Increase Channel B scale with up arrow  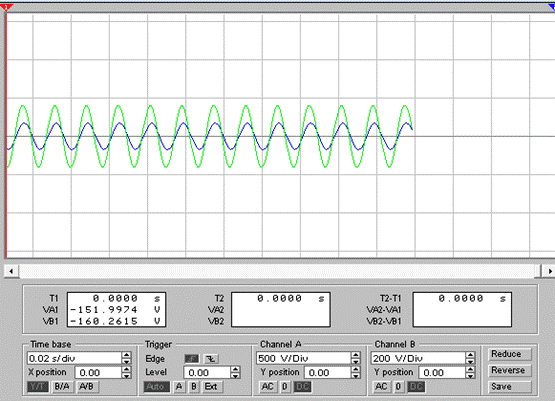[470, 355]
